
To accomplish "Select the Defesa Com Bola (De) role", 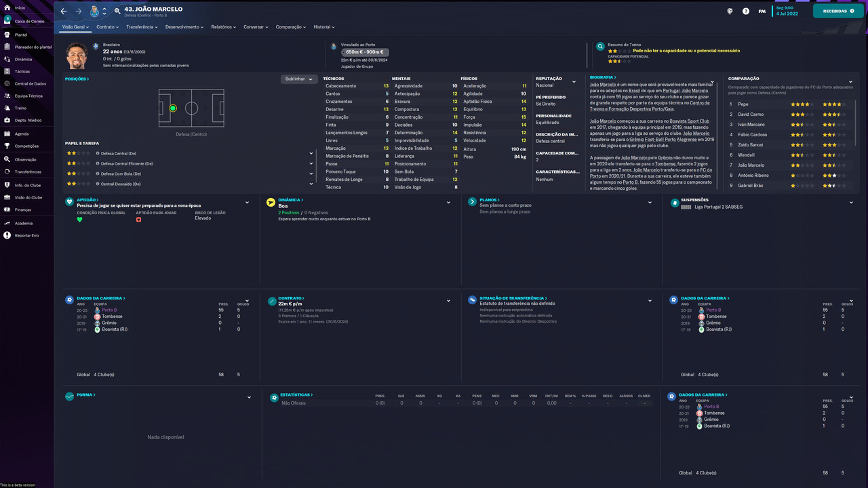I will [x=189, y=174].
